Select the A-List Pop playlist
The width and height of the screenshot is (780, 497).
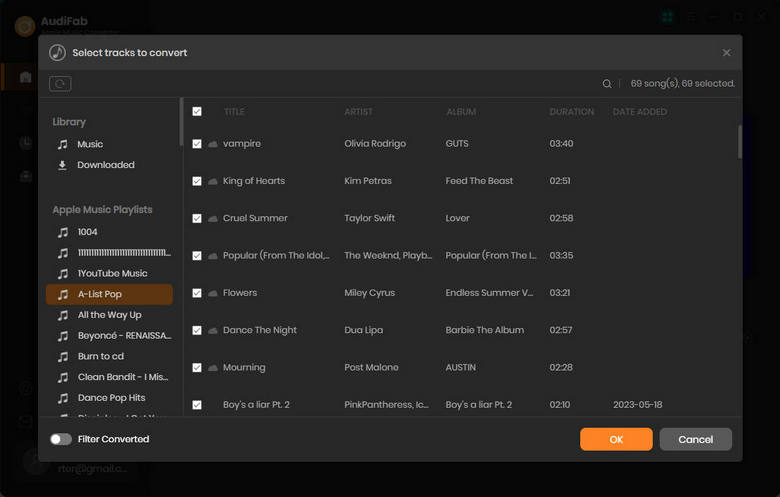[x=109, y=295]
